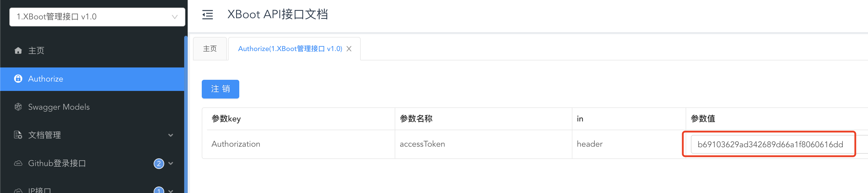Viewport: 868px width, 193px height.
Task: Click the sidebar vertical scrollbar
Action: 186,114
